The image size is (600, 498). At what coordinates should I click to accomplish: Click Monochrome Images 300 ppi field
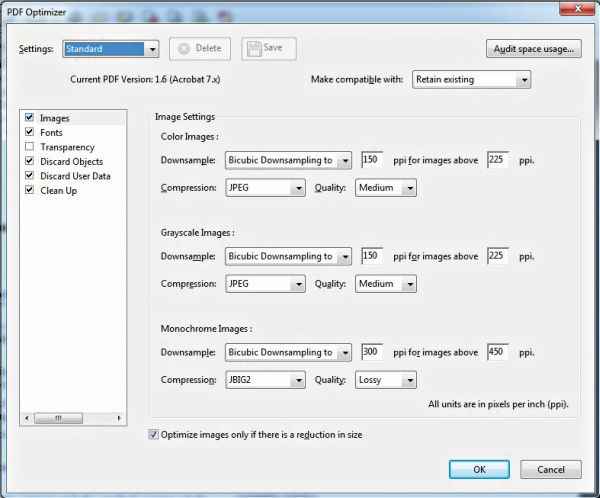(371, 352)
